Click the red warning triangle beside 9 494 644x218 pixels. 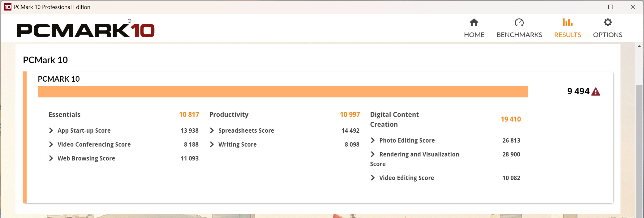(x=595, y=92)
